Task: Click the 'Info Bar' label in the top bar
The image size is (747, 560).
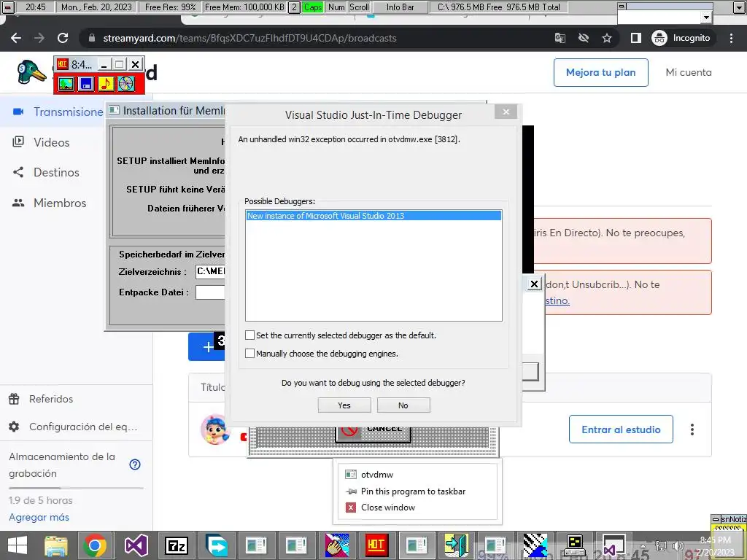Action: pyautogui.click(x=400, y=7)
